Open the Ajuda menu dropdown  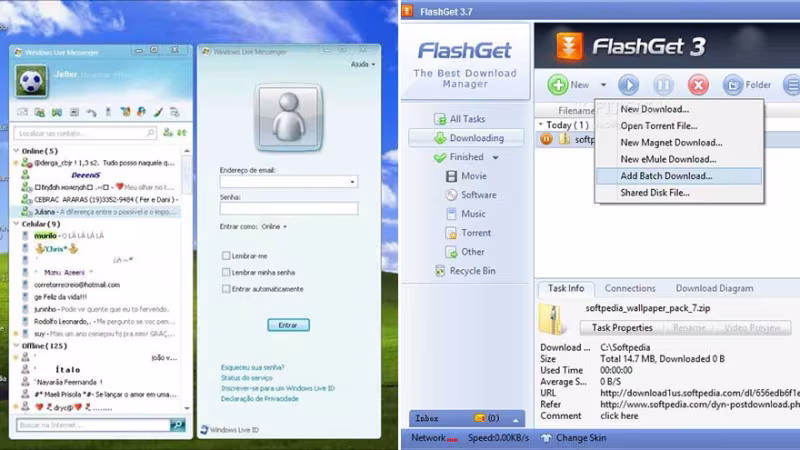pyautogui.click(x=363, y=64)
